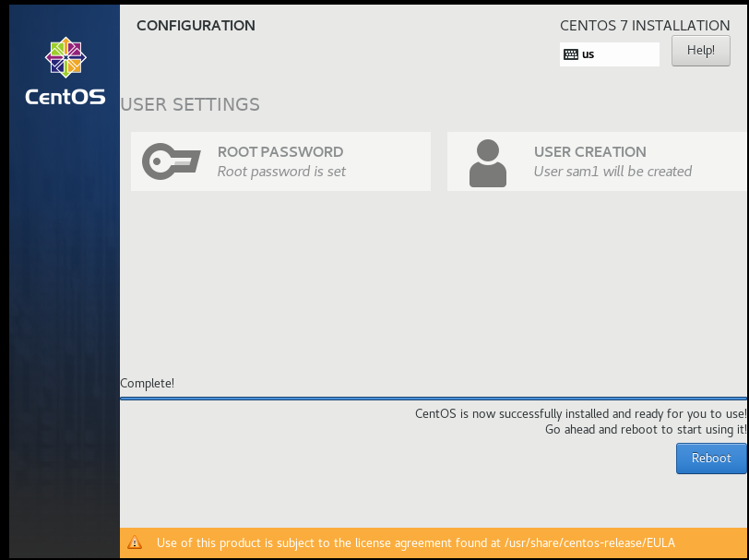Open ROOT PASSWORD settings
This screenshot has width=749, height=560.
coord(280,152)
